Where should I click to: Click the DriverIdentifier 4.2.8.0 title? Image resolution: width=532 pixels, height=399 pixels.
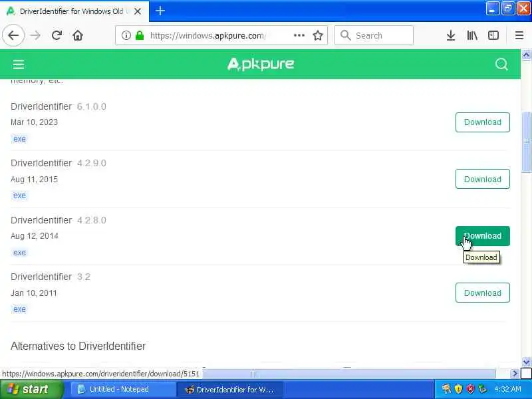coord(59,220)
